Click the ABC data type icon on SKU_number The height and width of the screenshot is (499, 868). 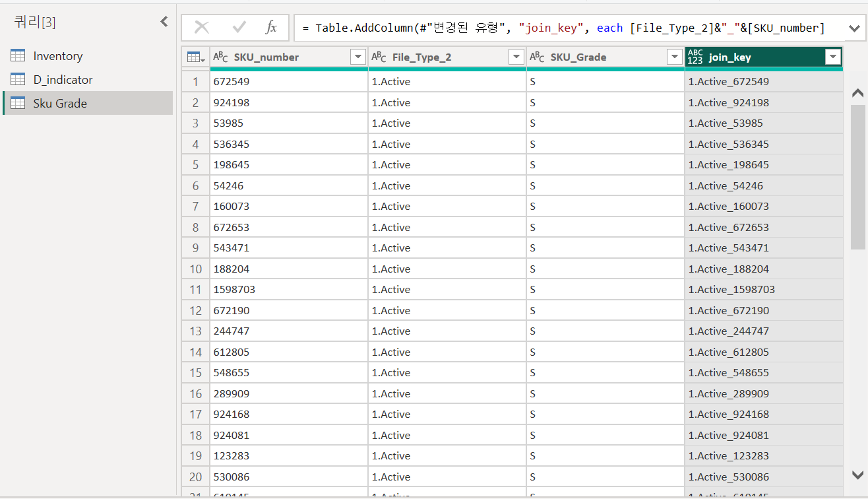click(x=221, y=57)
